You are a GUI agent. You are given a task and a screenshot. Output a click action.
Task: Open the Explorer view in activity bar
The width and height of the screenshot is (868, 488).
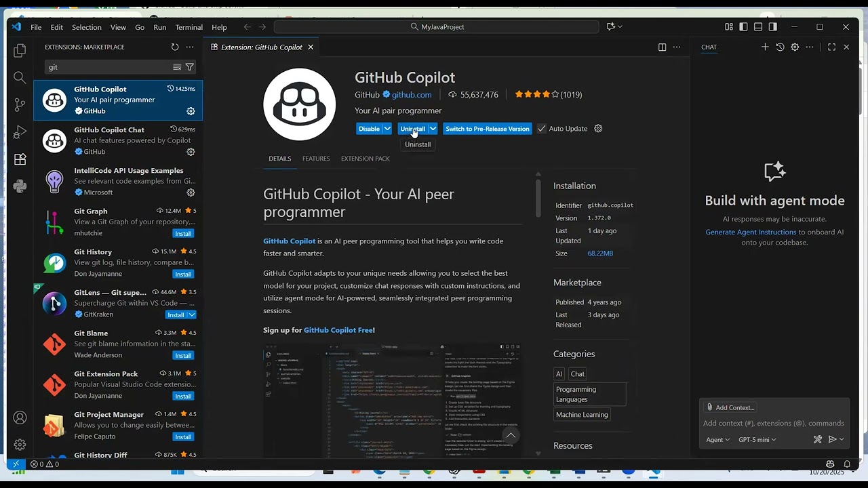click(20, 50)
